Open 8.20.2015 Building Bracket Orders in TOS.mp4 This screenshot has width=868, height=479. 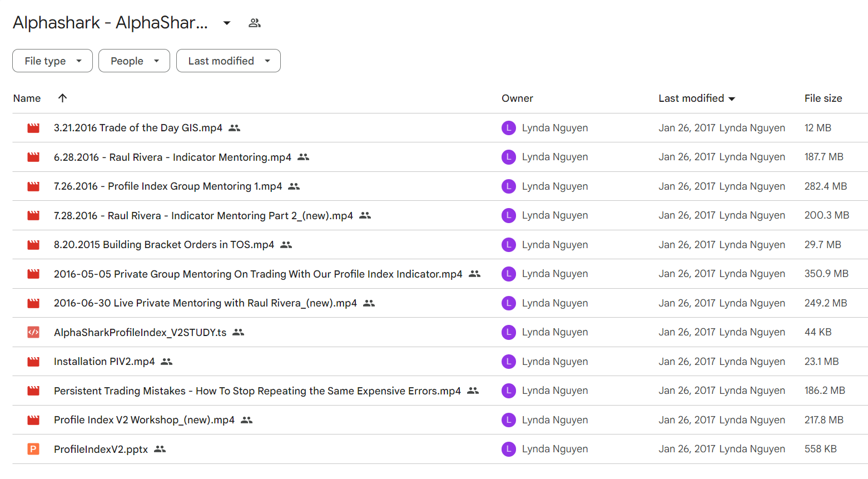point(164,245)
